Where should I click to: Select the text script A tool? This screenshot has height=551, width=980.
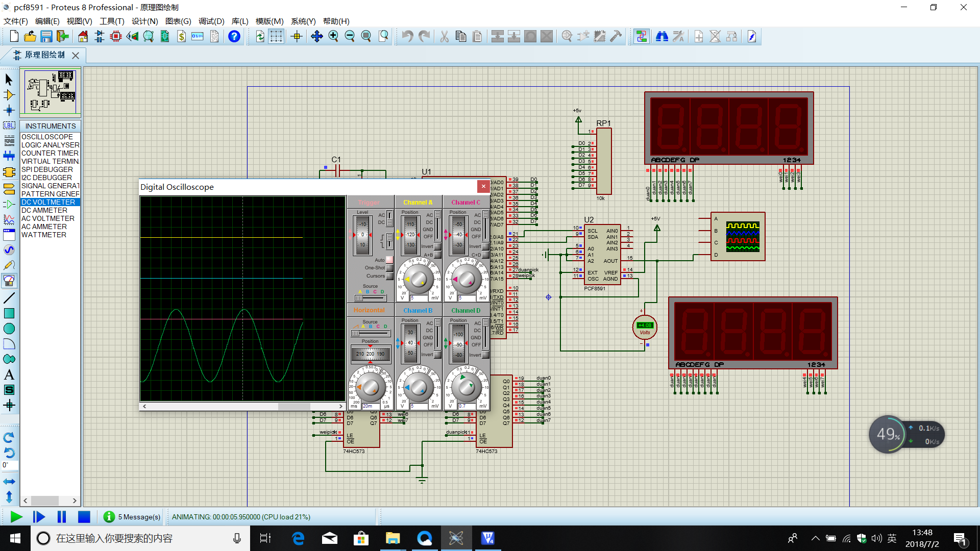point(9,374)
